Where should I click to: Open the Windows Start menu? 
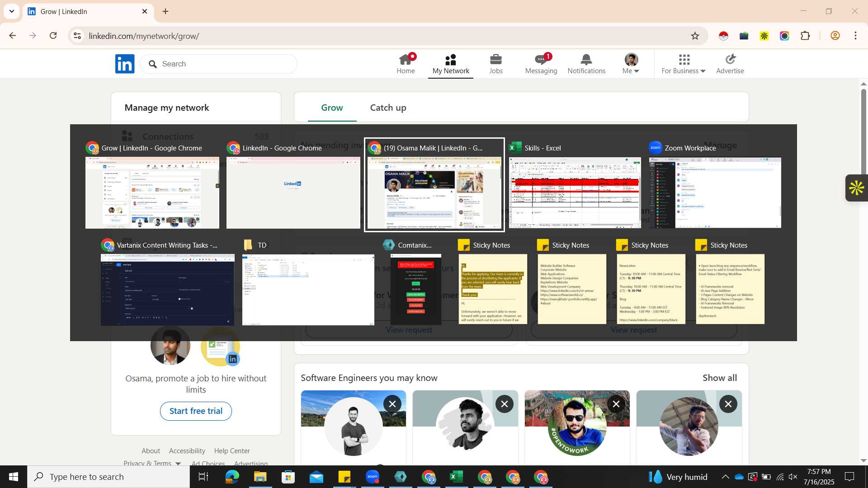click(14, 477)
